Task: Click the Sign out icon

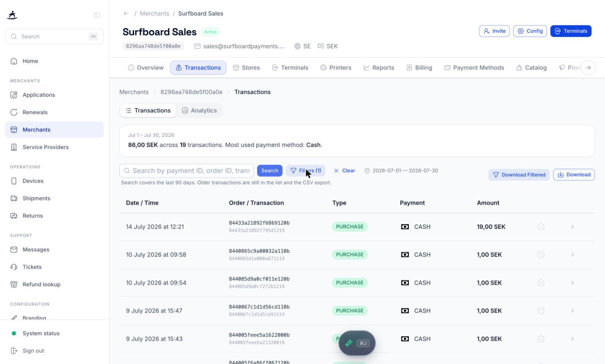Action: tap(14, 351)
